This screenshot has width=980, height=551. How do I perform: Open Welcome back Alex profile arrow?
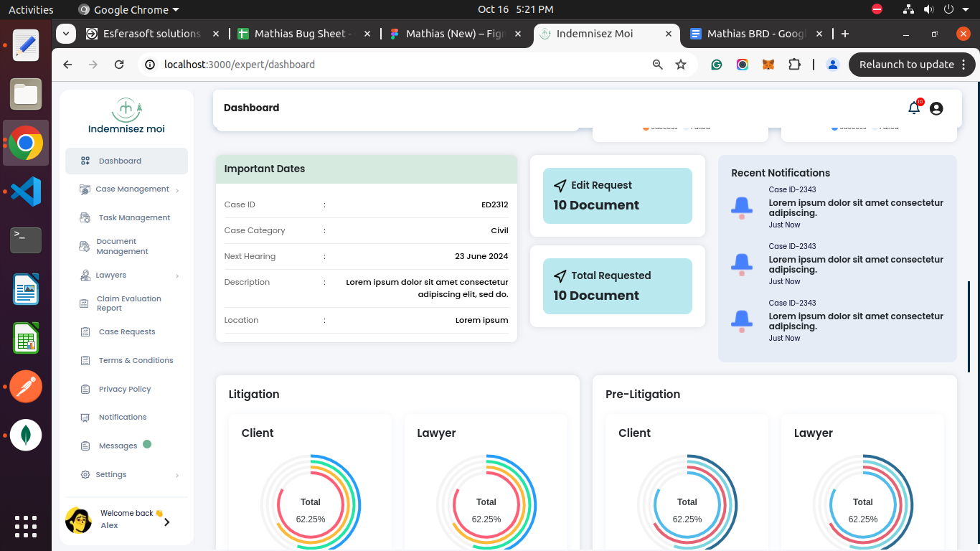click(166, 522)
